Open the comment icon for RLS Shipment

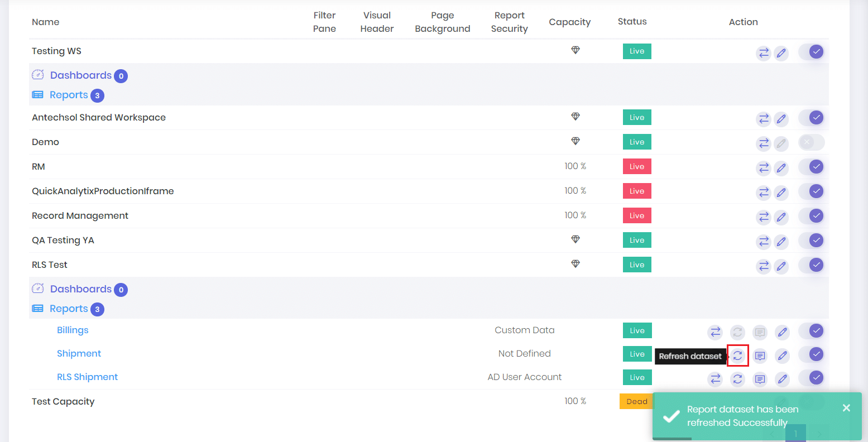pyautogui.click(x=760, y=379)
